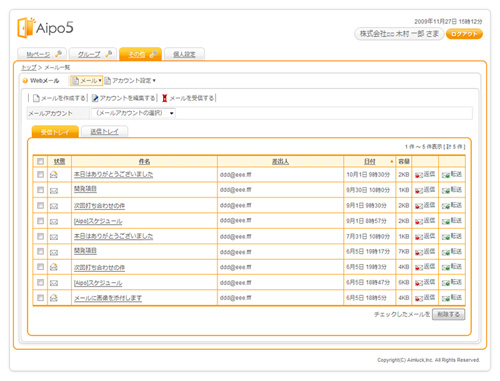500x381 pixels.
Task: Reply icon for the 9月30日 10時0分 mail
Action: coord(419,190)
